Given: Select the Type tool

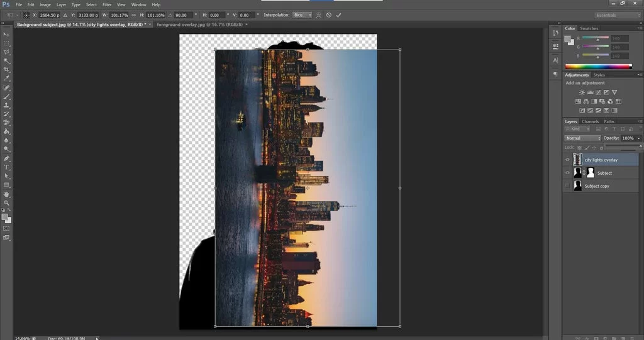Looking at the screenshot, I should pyautogui.click(x=6, y=167).
